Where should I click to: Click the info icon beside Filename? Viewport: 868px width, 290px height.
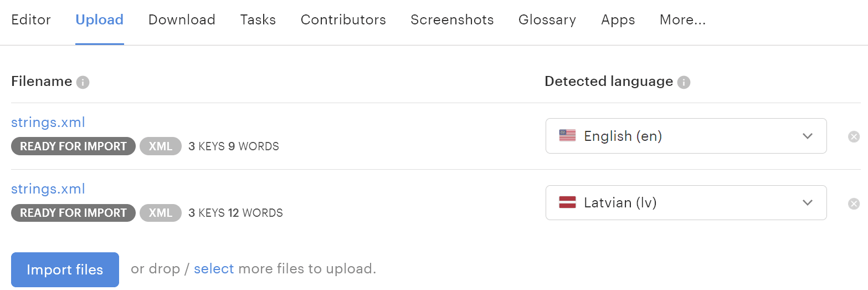click(83, 83)
